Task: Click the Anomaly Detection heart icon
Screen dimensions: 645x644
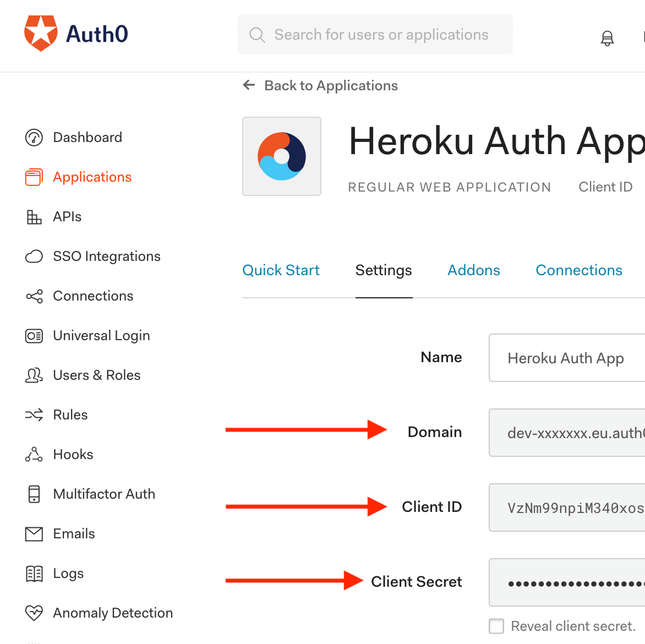Action: 34,613
